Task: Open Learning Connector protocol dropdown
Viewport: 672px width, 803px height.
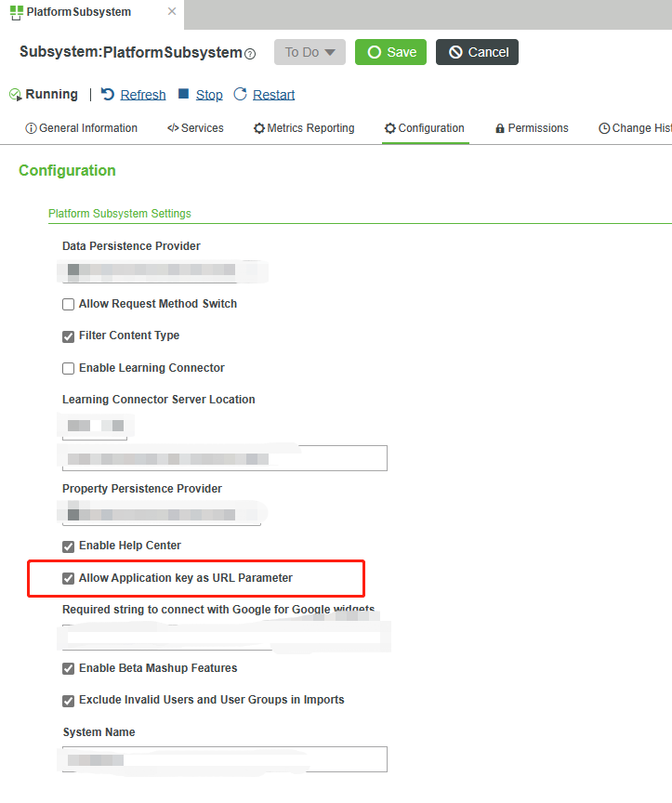Action: pyautogui.click(x=95, y=427)
